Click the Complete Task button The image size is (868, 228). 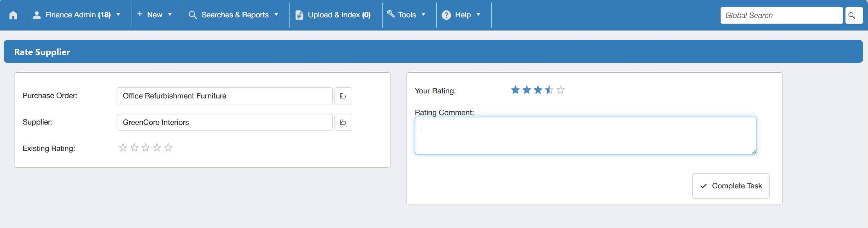point(731,186)
